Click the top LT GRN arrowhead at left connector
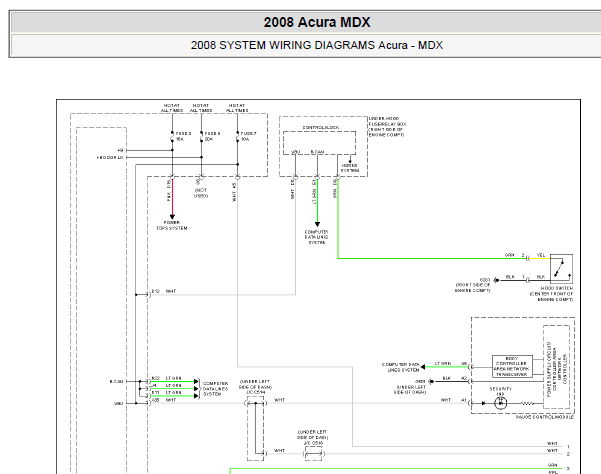The height and width of the screenshot is (474, 601). (196, 381)
